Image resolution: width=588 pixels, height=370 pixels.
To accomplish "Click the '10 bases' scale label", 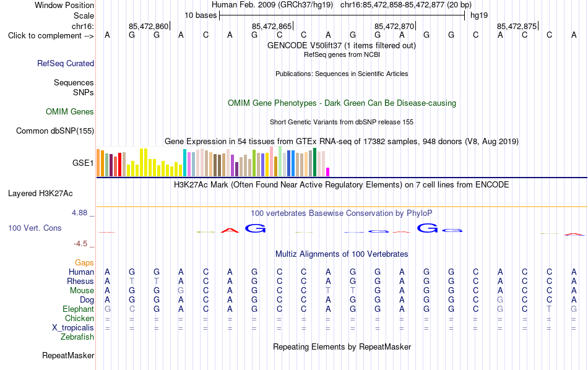I will click(x=201, y=15).
